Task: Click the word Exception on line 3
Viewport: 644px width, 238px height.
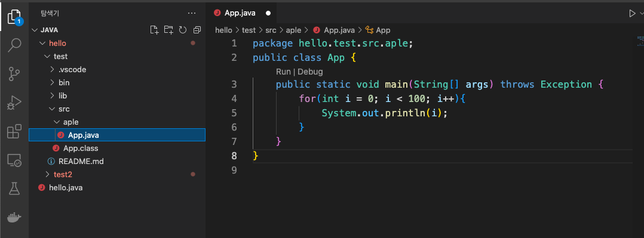Action: coord(566,85)
